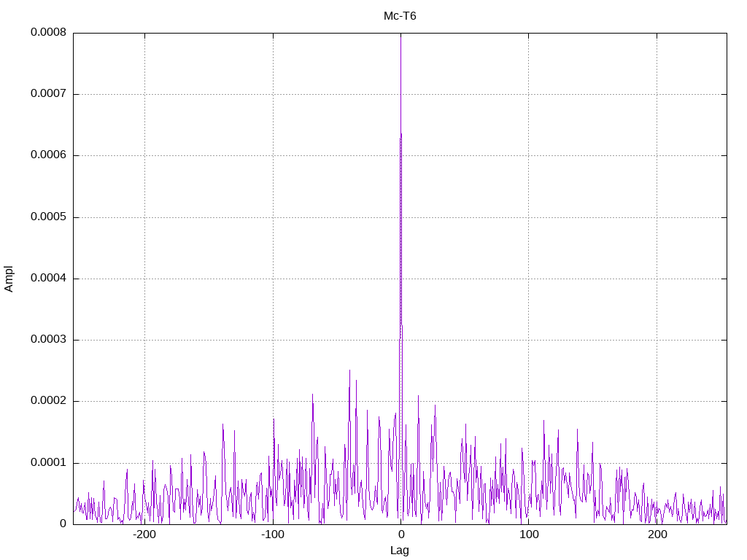Click the y-axis value 0.0004
The image size is (747, 560).
click(49, 278)
